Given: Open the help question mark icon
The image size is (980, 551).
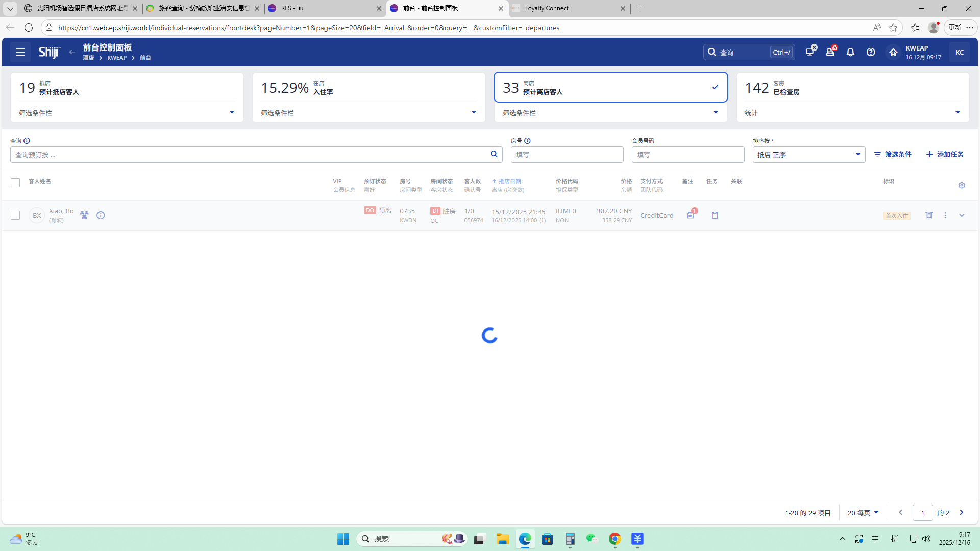Looking at the screenshot, I should pyautogui.click(x=871, y=52).
